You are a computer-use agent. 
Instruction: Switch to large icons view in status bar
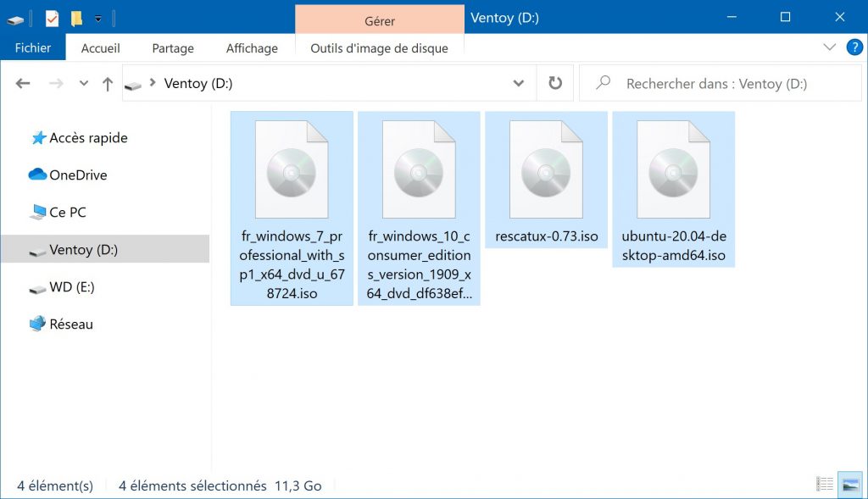point(850,485)
